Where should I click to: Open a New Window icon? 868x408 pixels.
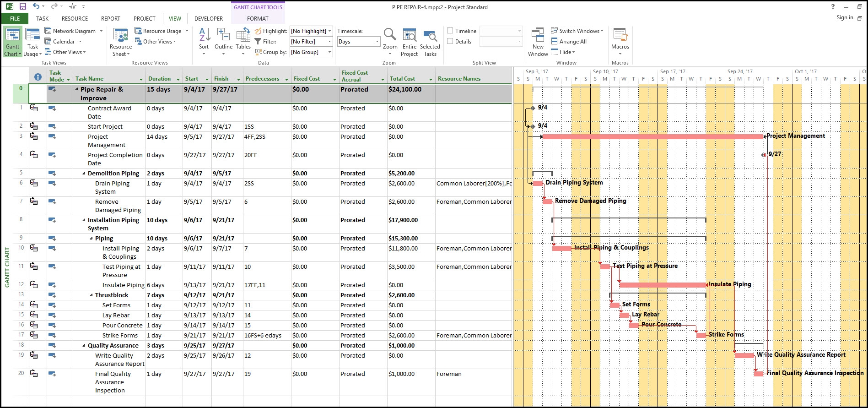click(x=538, y=35)
